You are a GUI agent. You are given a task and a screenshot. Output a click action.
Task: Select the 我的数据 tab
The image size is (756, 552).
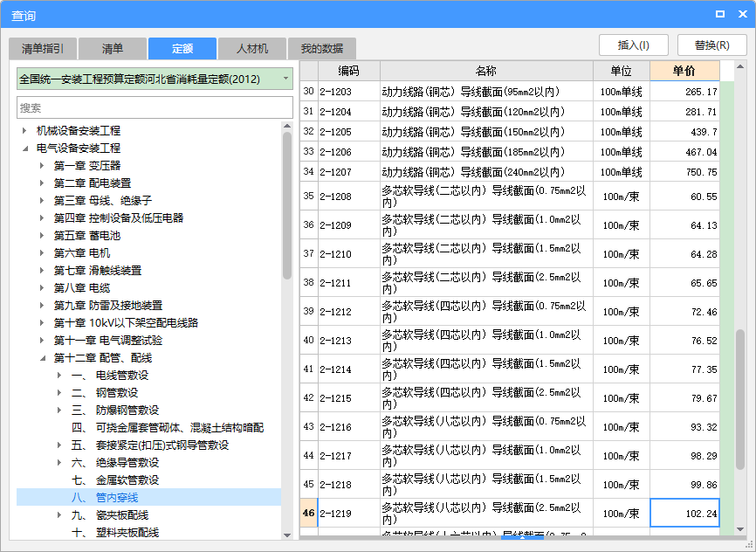point(322,49)
